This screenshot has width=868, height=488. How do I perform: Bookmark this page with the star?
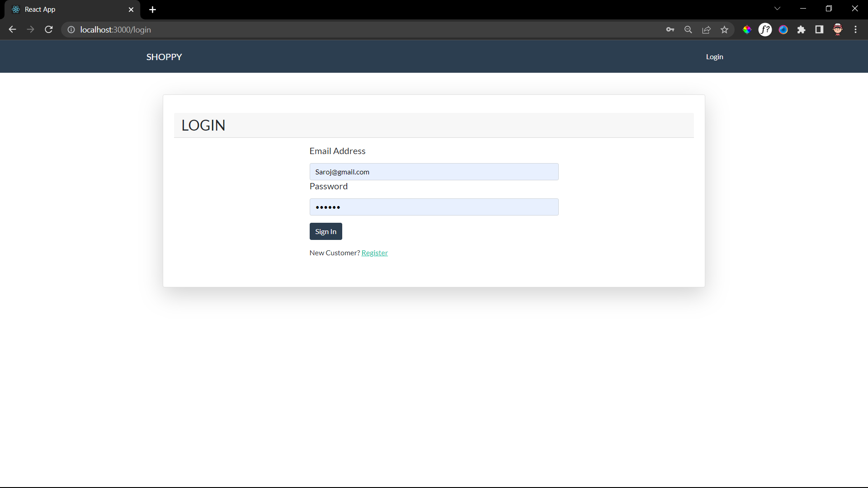click(725, 29)
